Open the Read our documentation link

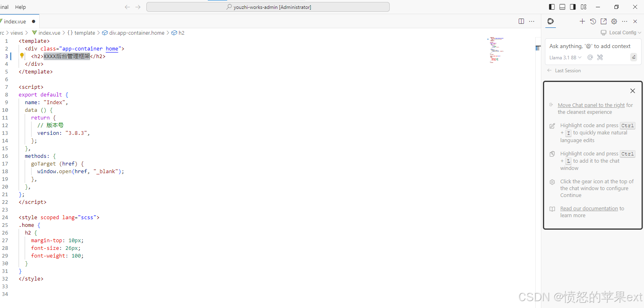[x=589, y=209]
